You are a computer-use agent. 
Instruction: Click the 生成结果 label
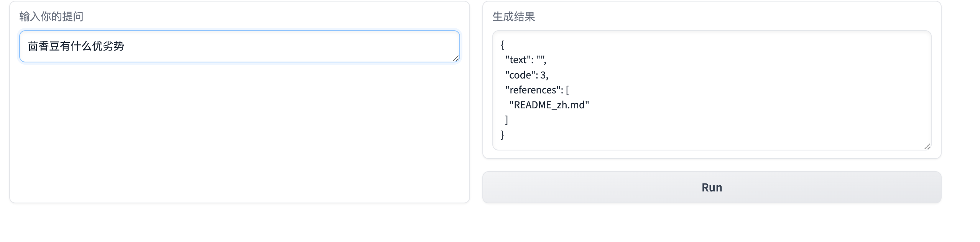(x=513, y=16)
